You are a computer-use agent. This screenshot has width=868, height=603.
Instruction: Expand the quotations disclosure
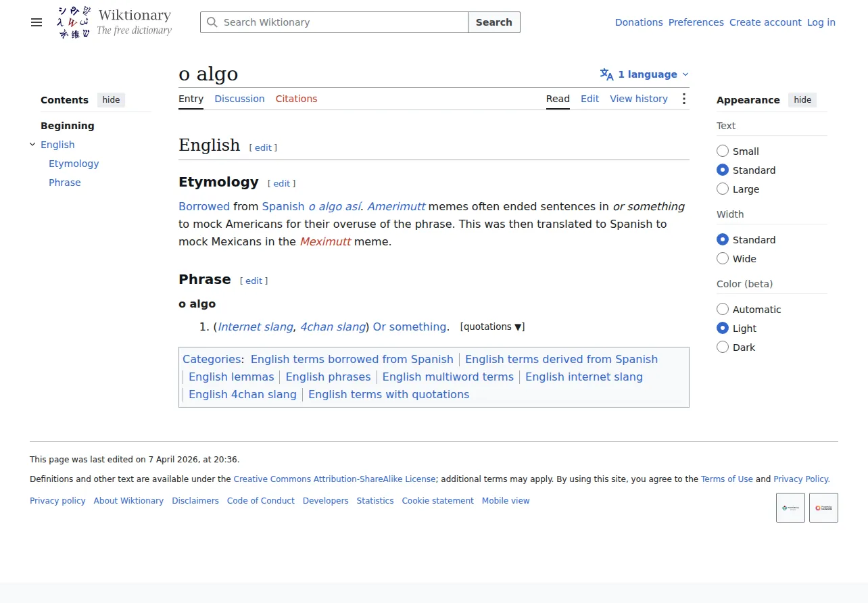[x=492, y=327]
